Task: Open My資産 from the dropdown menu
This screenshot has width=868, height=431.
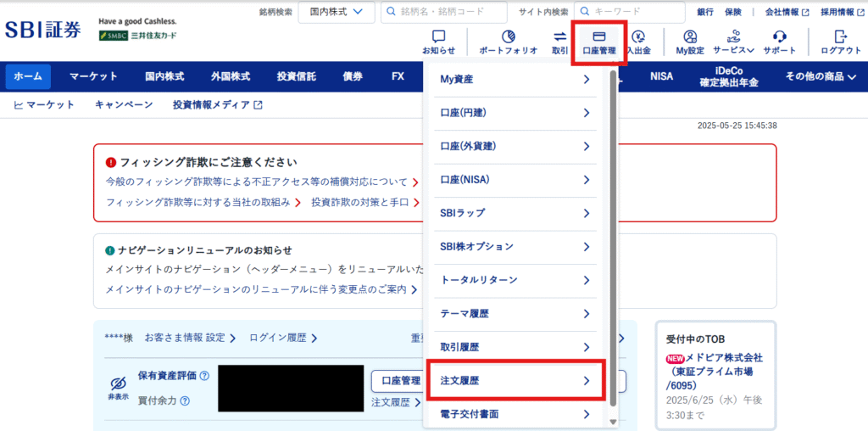Action: coord(515,80)
